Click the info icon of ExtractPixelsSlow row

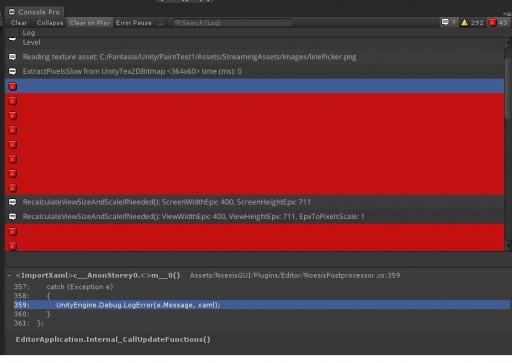tap(12, 71)
